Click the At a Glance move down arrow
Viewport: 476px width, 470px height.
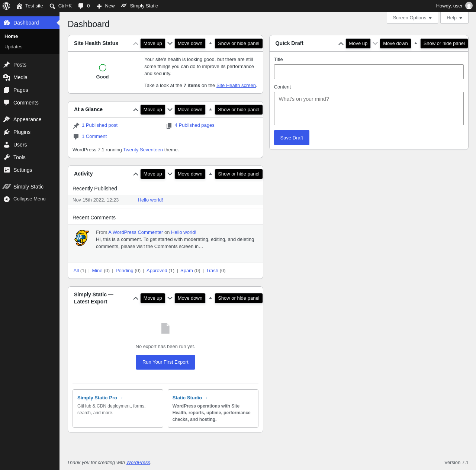pyautogui.click(x=170, y=110)
